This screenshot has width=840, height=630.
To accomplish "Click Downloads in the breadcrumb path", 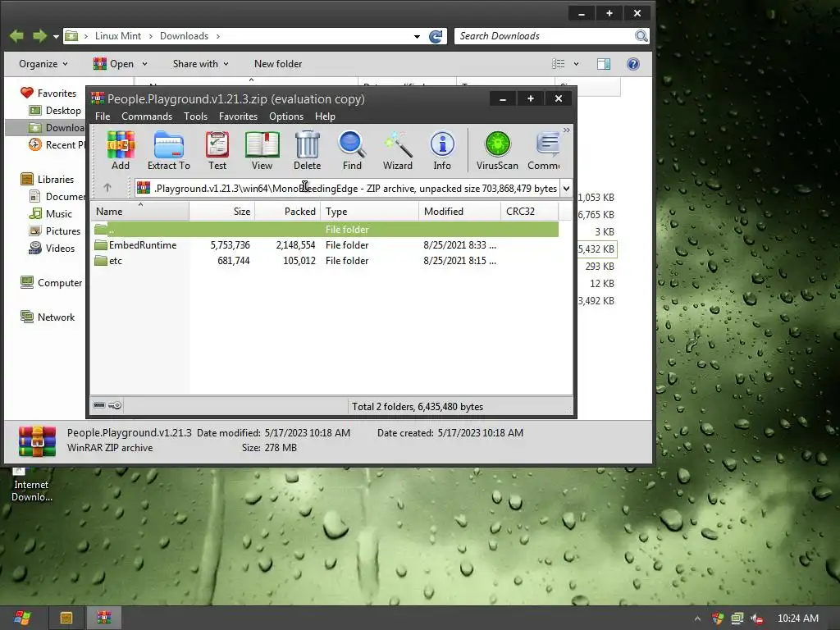I will (x=184, y=36).
